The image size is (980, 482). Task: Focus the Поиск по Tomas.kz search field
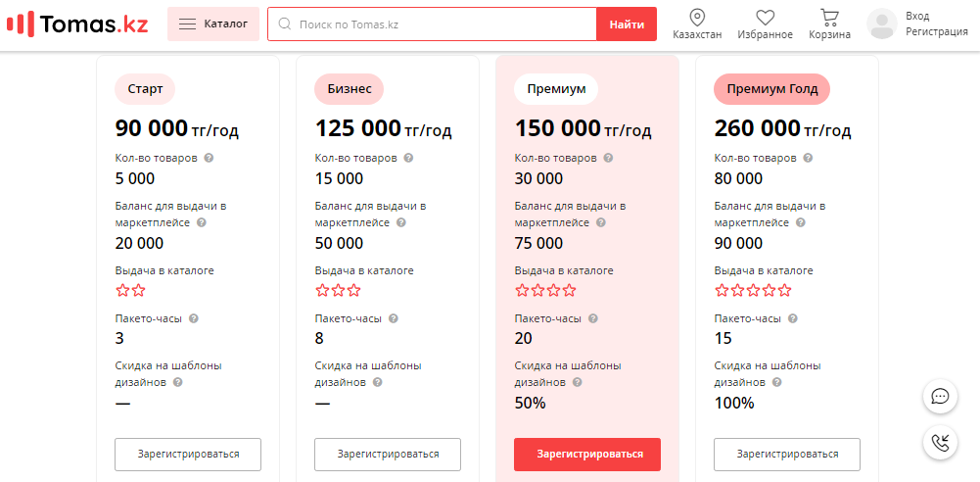click(x=433, y=24)
